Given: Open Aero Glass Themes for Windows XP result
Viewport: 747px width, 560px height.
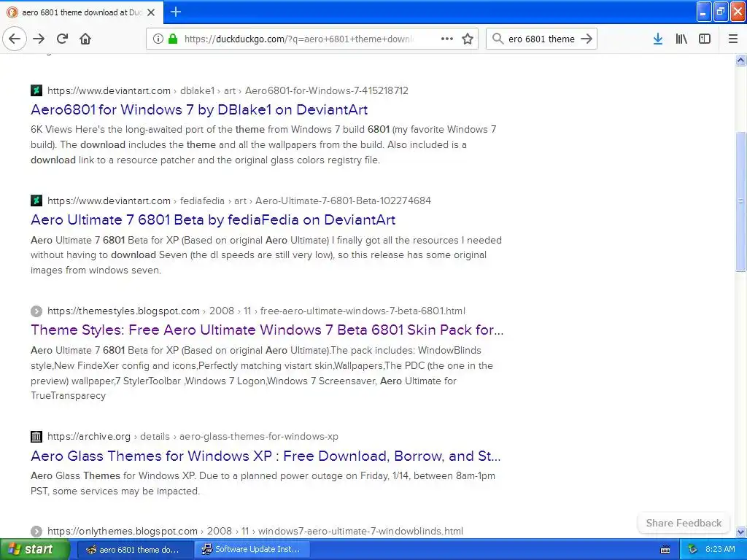Looking at the screenshot, I should point(266,456).
